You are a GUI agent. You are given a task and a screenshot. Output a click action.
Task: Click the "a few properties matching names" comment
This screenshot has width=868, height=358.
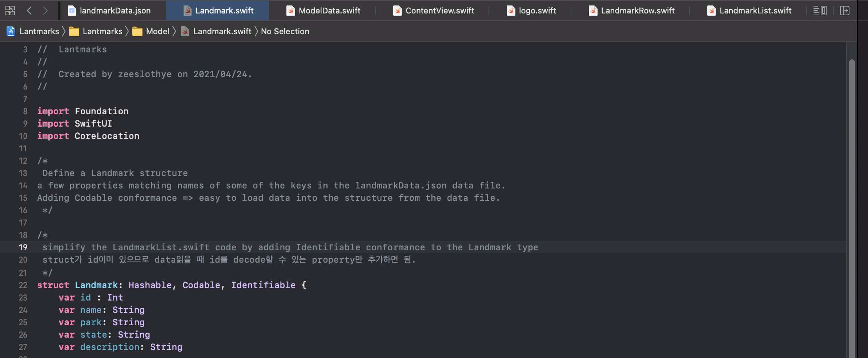[x=272, y=186]
